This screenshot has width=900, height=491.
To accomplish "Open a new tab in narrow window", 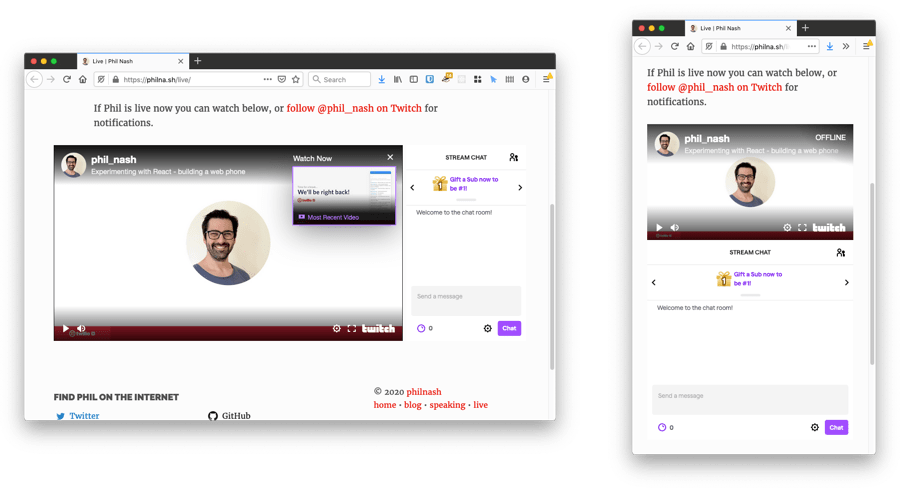I will 805,28.
